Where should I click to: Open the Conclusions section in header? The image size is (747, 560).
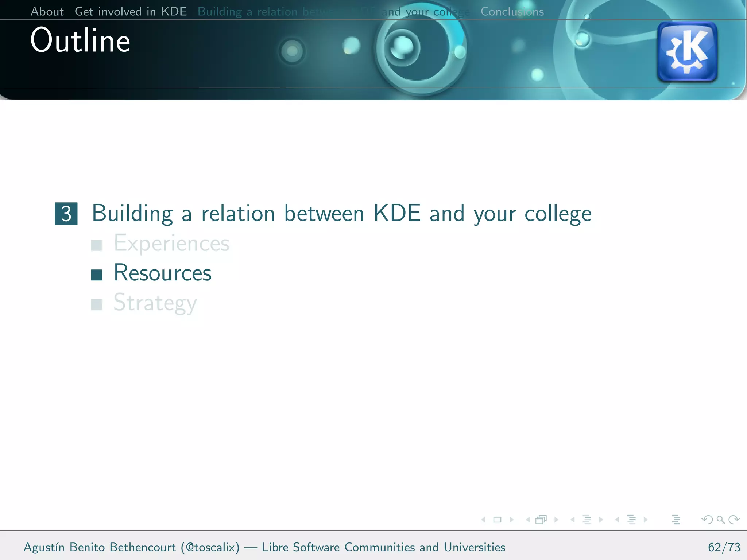tap(512, 12)
